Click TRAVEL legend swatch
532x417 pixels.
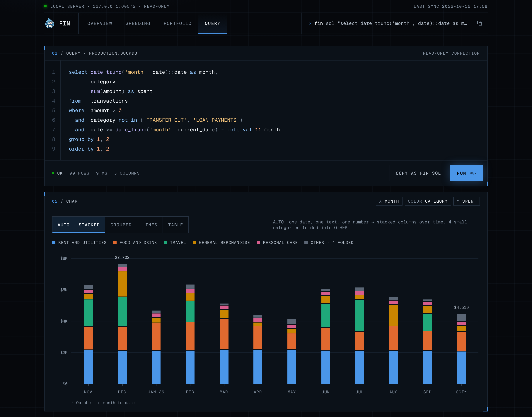166,242
